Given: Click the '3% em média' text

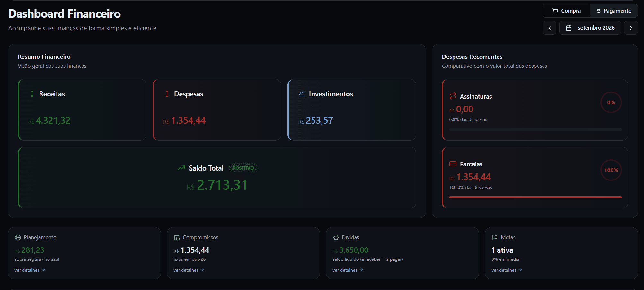Looking at the screenshot, I should [x=505, y=259].
